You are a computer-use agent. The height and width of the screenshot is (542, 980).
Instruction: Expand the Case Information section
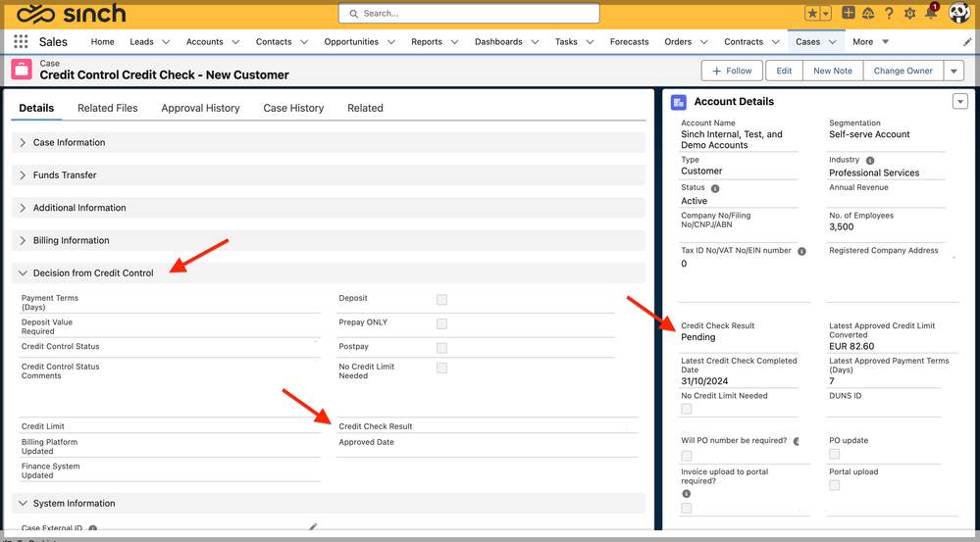[328, 142]
